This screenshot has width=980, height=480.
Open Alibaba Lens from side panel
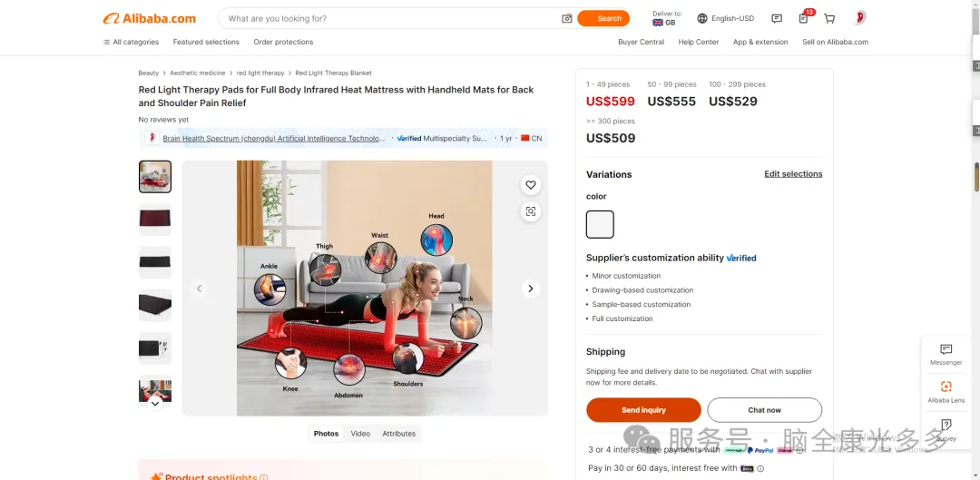946,391
